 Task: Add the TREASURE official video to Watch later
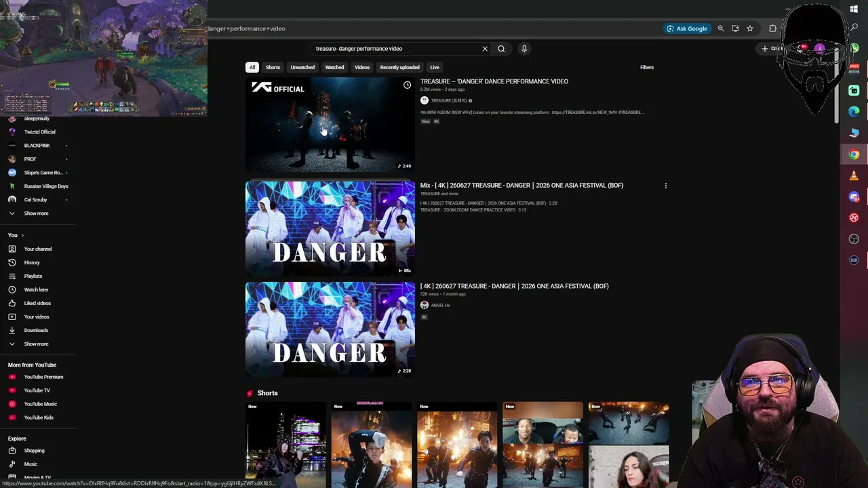(x=407, y=85)
